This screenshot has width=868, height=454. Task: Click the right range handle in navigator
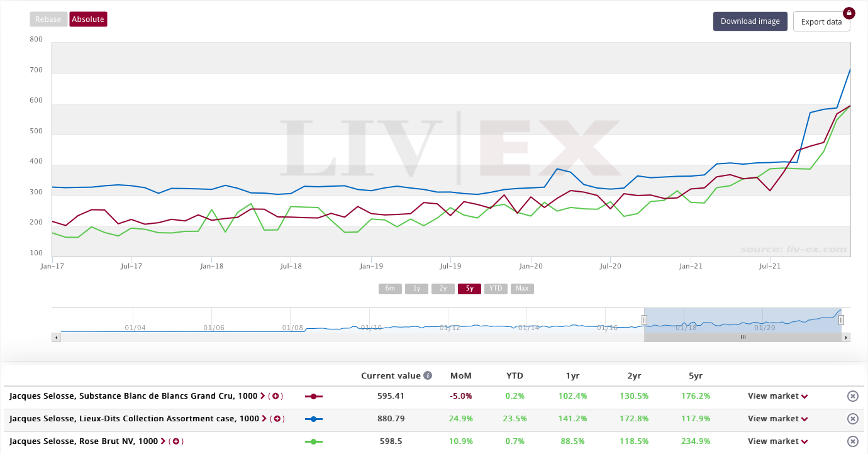tap(841, 320)
